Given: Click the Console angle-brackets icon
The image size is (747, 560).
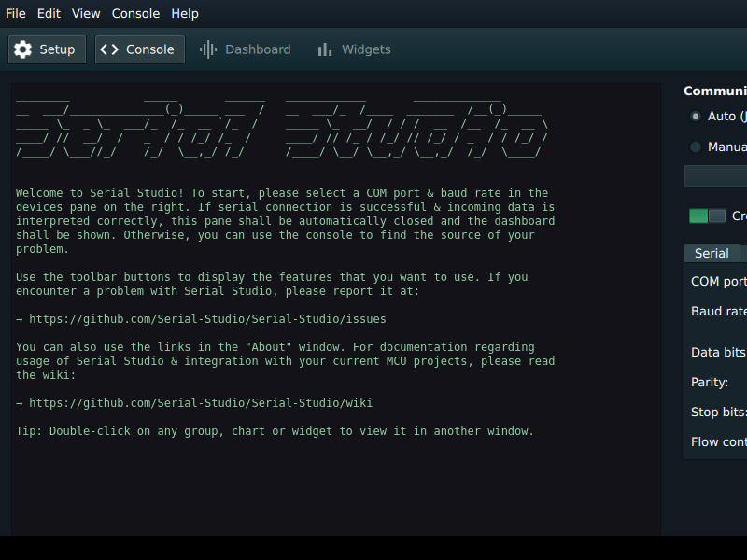Looking at the screenshot, I should click(x=109, y=49).
